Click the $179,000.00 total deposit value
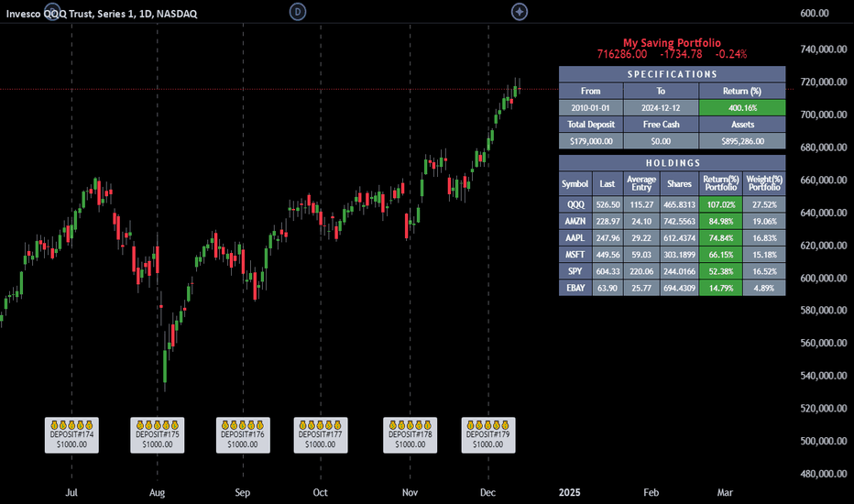 tap(591, 141)
